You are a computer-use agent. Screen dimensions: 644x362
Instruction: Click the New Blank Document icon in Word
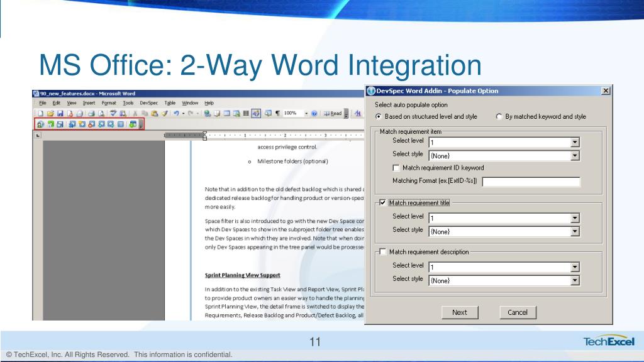click(x=41, y=113)
